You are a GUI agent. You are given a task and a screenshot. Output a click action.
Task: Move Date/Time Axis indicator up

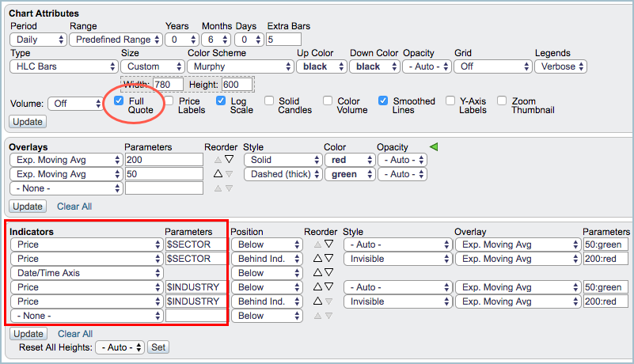click(x=317, y=273)
